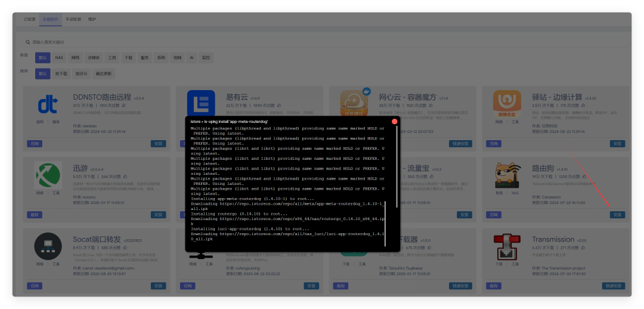Open the 路由狗 官网 link

[x=494, y=215]
